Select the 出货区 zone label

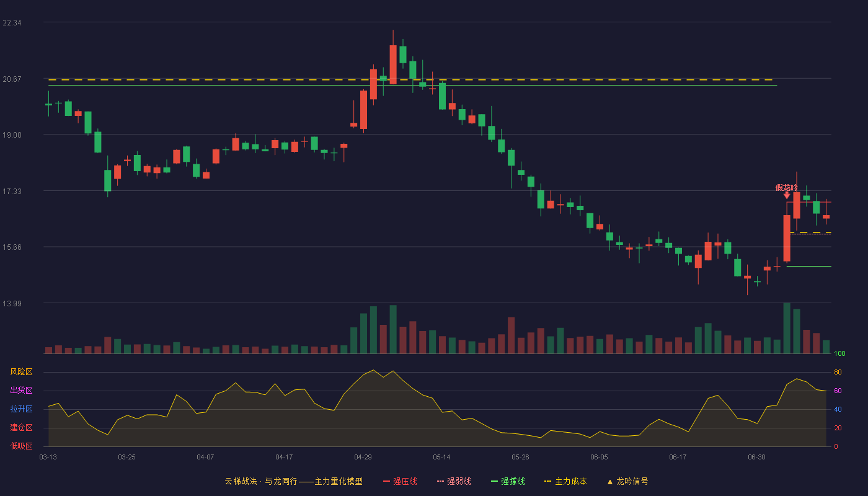tap(21, 391)
